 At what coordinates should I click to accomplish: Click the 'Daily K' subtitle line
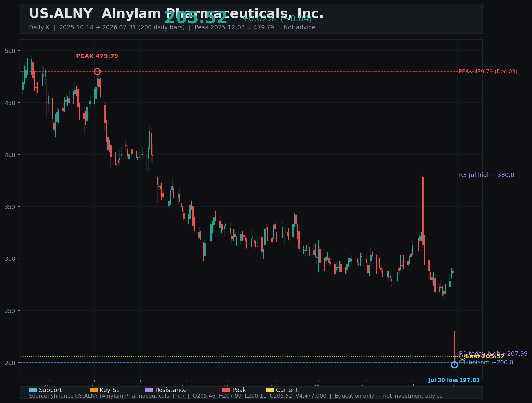172,27
